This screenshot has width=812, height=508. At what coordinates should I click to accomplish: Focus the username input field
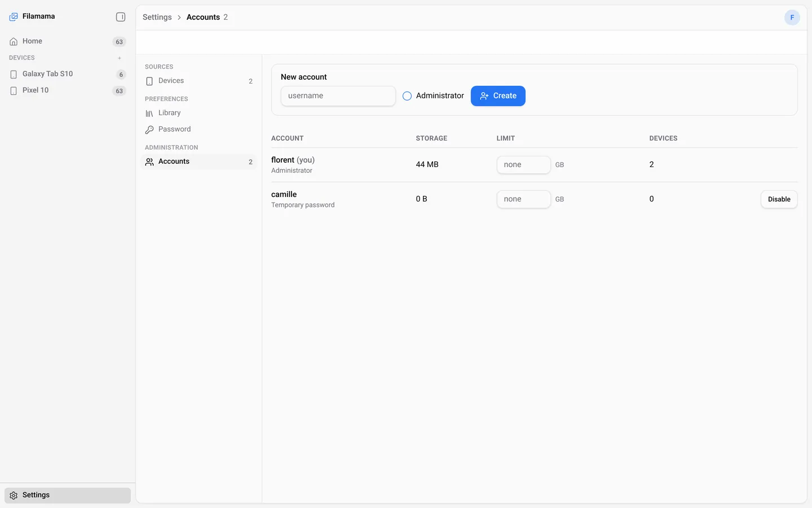338,96
